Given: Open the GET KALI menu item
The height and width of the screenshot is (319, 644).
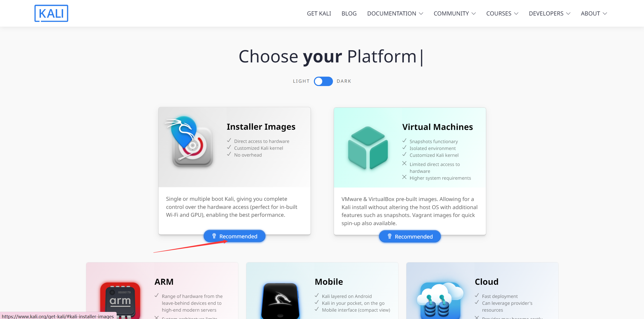Looking at the screenshot, I should click(319, 13).
